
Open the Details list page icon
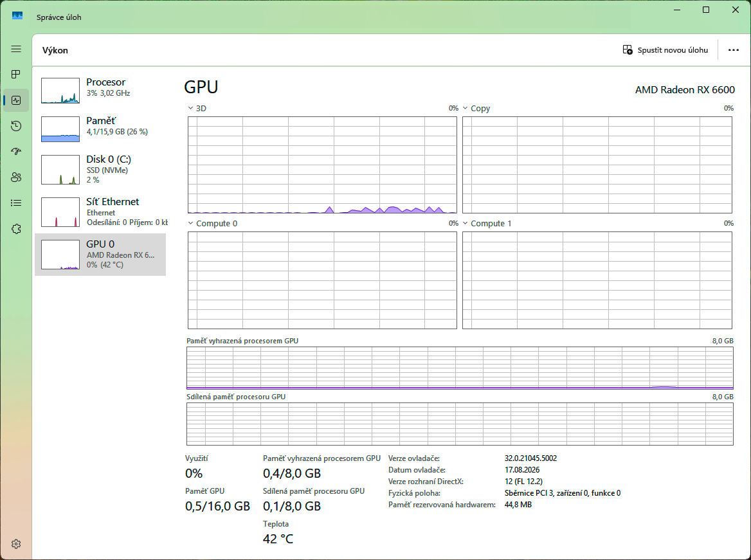point(16,203)
